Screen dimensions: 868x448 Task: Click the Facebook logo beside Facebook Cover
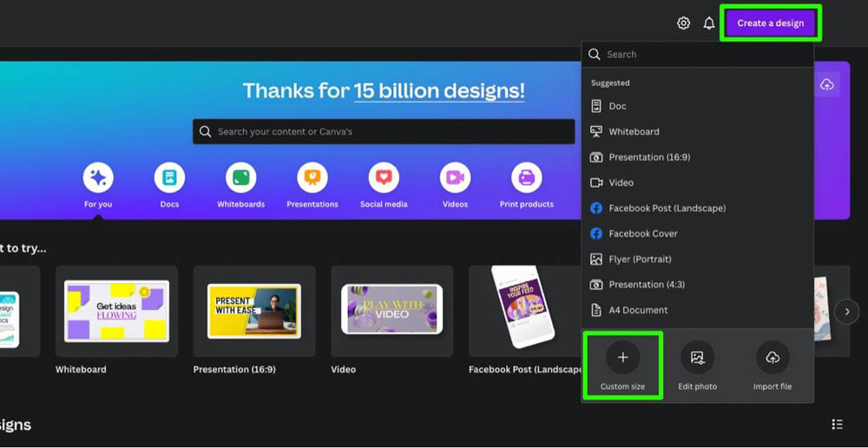(x=596, y=234)
